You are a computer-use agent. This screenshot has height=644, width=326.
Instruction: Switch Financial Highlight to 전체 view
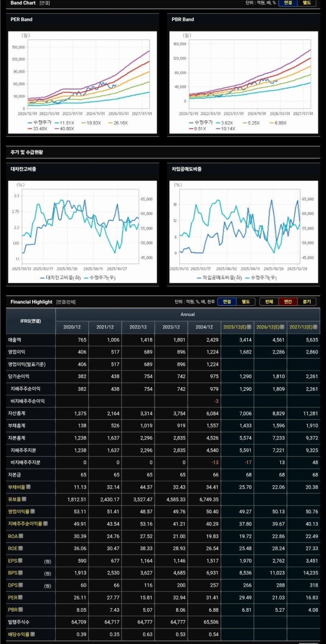coord(269,302)
